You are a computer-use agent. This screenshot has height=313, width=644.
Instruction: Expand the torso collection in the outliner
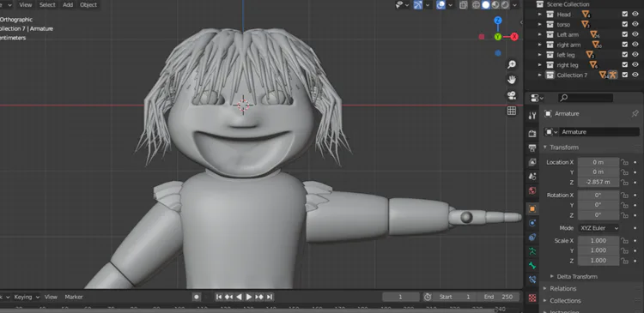pos(540,25)
